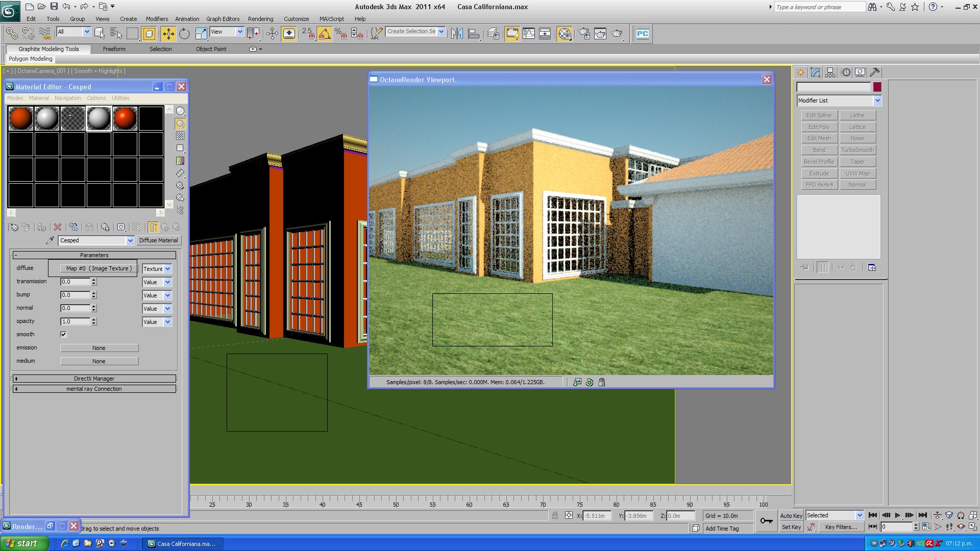The height and width of the screenshot is (551, 980).
Task: Toggle the lock icon in Octane viewport
Action: (602, 382)
